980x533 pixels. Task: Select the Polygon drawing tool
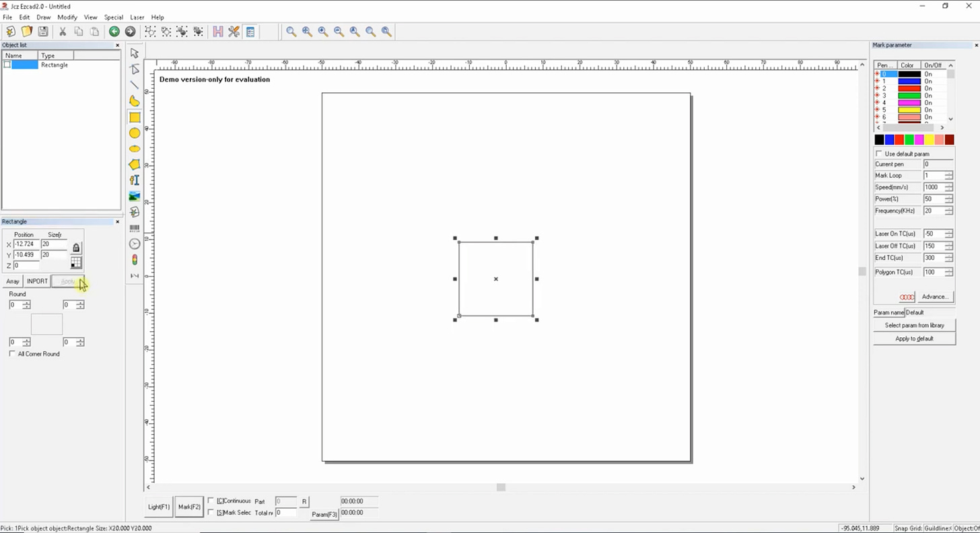[x=134, y=164]
